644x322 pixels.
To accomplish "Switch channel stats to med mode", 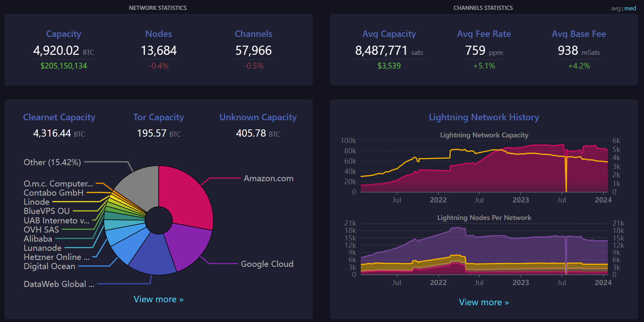I will point(630,8).
